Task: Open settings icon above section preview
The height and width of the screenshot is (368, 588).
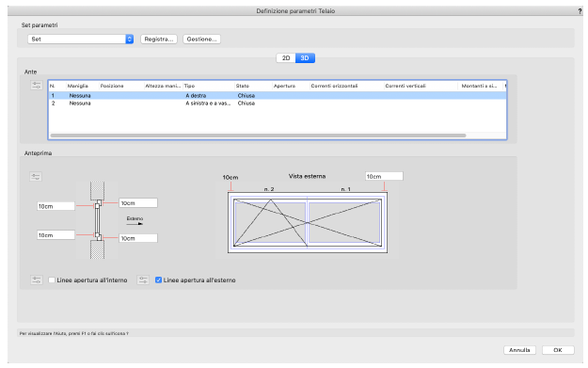Action: tap(36, 176)
